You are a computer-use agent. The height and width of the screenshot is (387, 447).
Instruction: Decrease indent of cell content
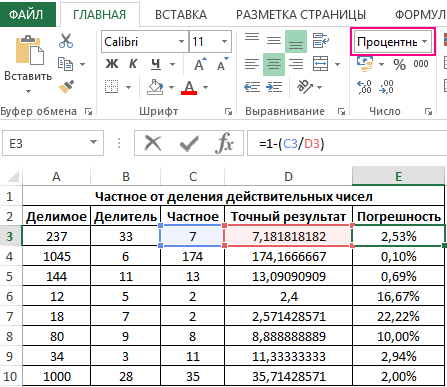(252, 87)
